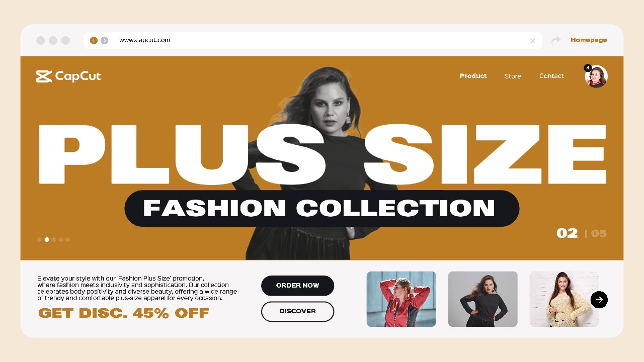This screenshot has width=644, height=362.
Task: Select the fifth carousel indicator dot
Action: pos(68,239)
